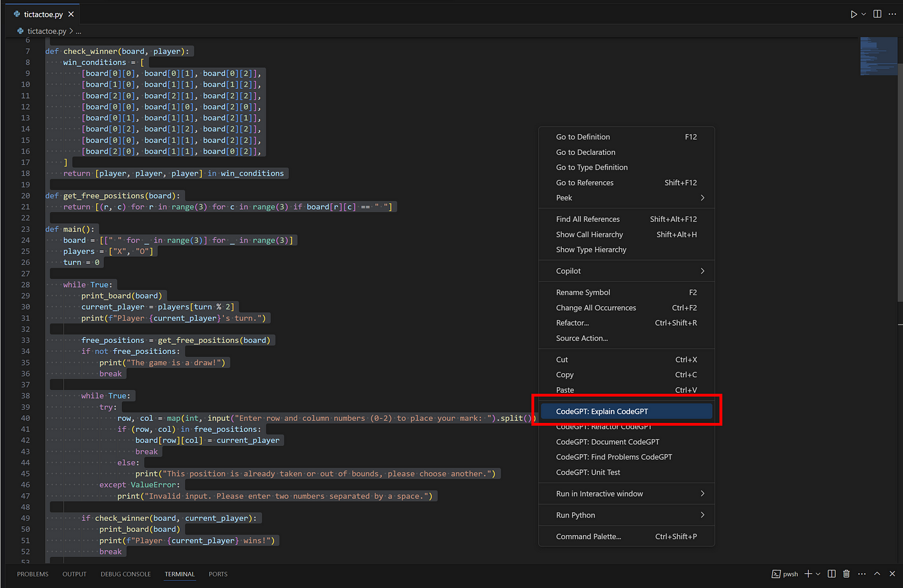Maximize the terminal panel with the chevron
The width and height of the screenshot is (903, 588).
tap(877, 573)
